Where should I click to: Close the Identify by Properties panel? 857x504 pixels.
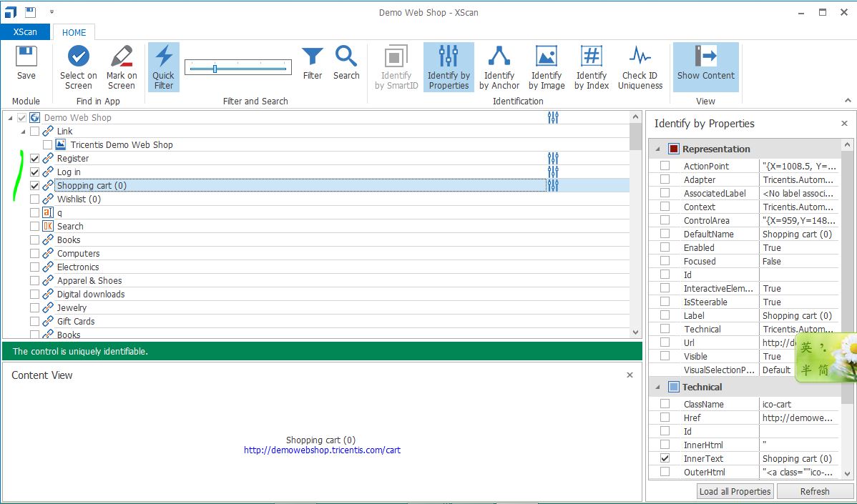point(844,124)
